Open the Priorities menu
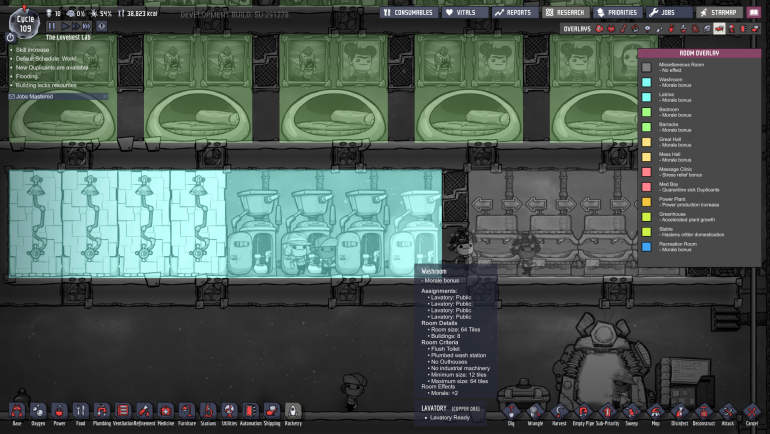Viewport: 770px width, 434px height. (617, 12)
